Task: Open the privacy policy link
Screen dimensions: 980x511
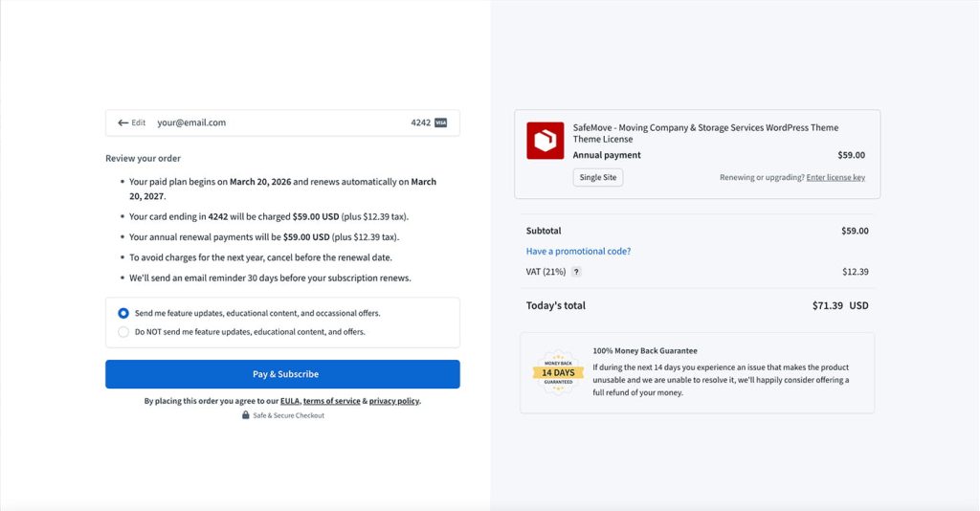Action: point(393,401)
